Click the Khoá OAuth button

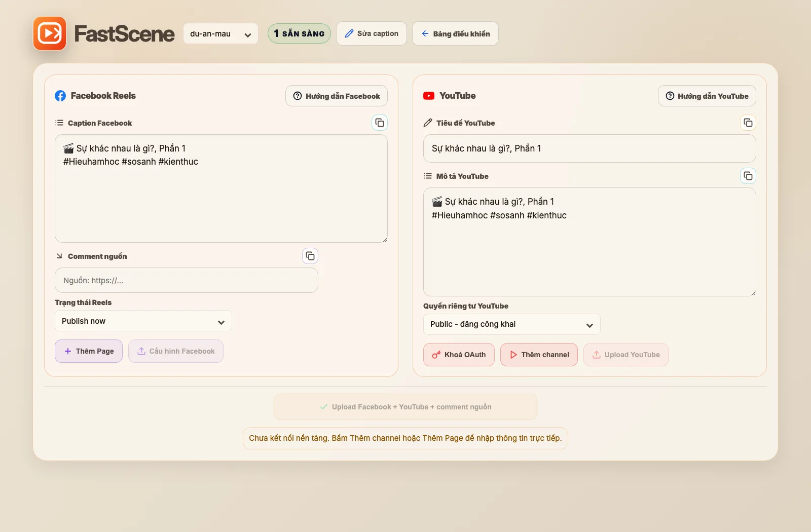point(459,355)
